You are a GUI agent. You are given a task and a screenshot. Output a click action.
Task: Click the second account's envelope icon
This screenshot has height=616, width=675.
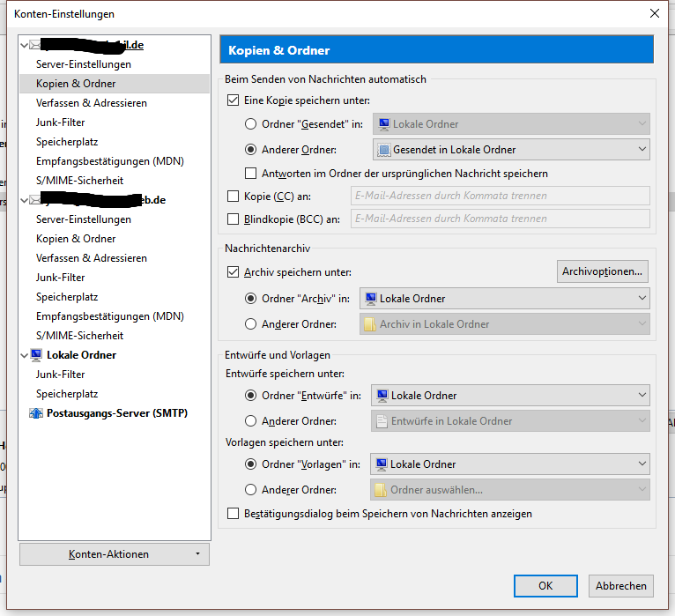point(36,200)
